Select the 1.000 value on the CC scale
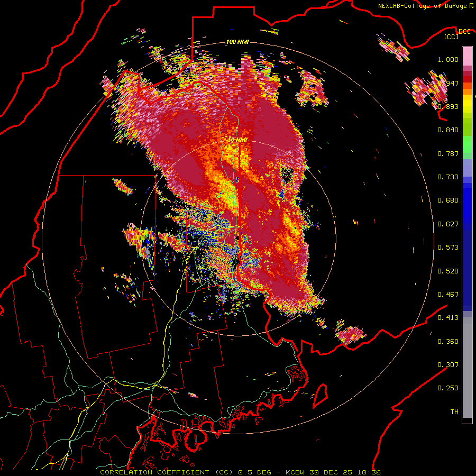476x476 pixels. tap(448, 59)
